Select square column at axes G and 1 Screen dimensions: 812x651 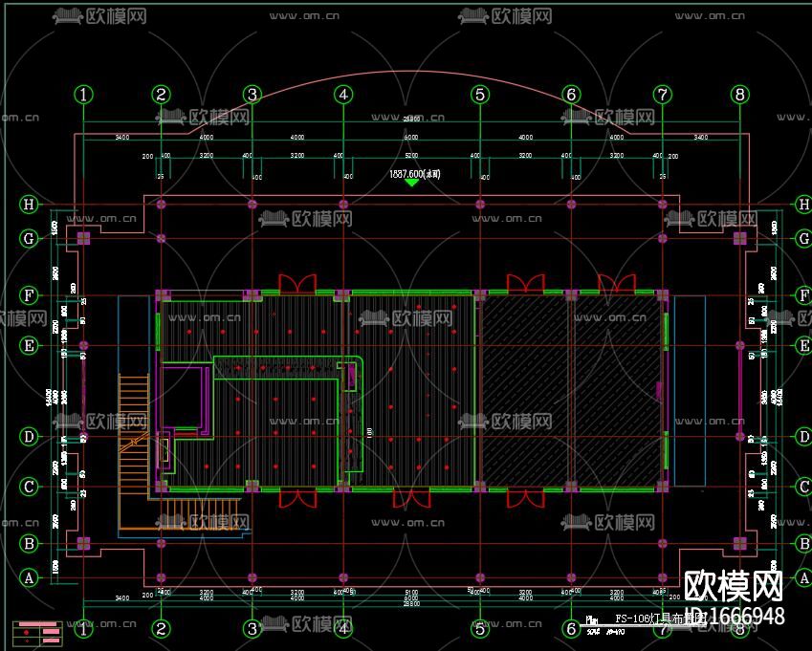click(83, 239)
